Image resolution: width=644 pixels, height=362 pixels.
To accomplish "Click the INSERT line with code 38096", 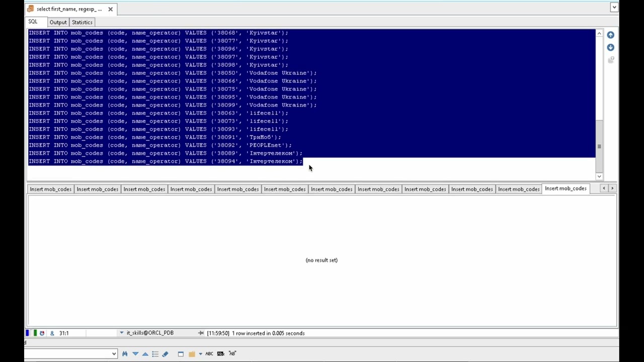I will pyautogui.click(x=158, y=49).
